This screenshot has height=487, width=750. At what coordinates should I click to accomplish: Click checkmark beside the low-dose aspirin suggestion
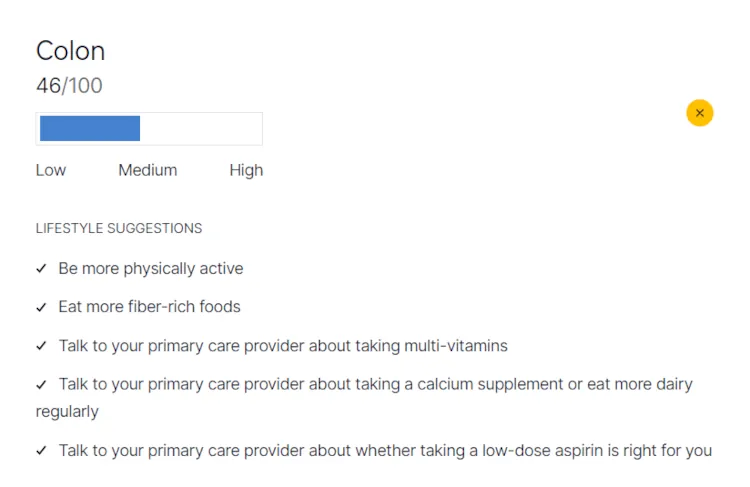click(x=42, y=451)
